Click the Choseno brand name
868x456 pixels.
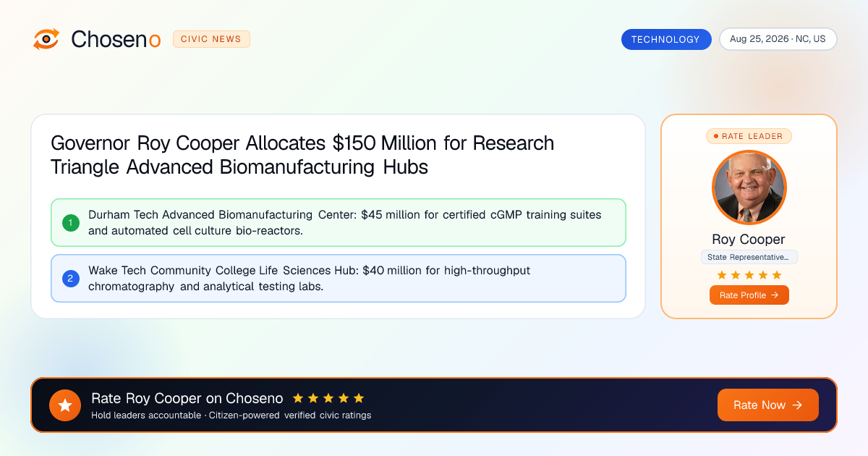116,39
